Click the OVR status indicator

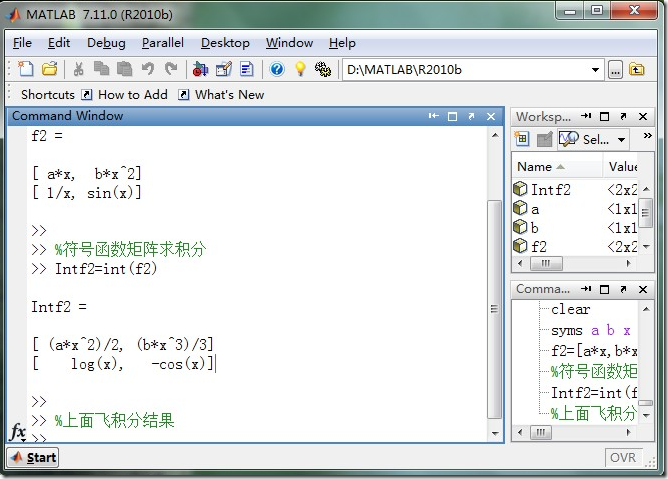coord(622,458)
